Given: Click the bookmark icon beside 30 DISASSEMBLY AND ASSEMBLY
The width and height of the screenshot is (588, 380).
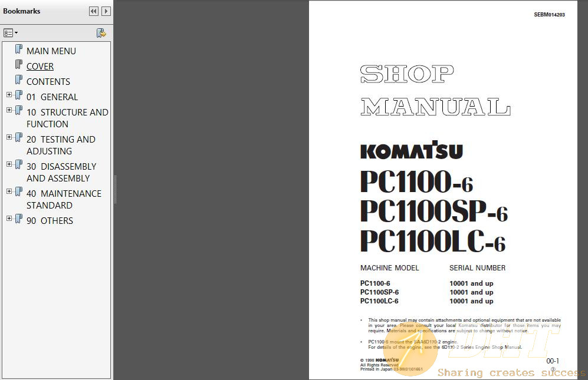Looking at the screenshot, I should [19, 165].
